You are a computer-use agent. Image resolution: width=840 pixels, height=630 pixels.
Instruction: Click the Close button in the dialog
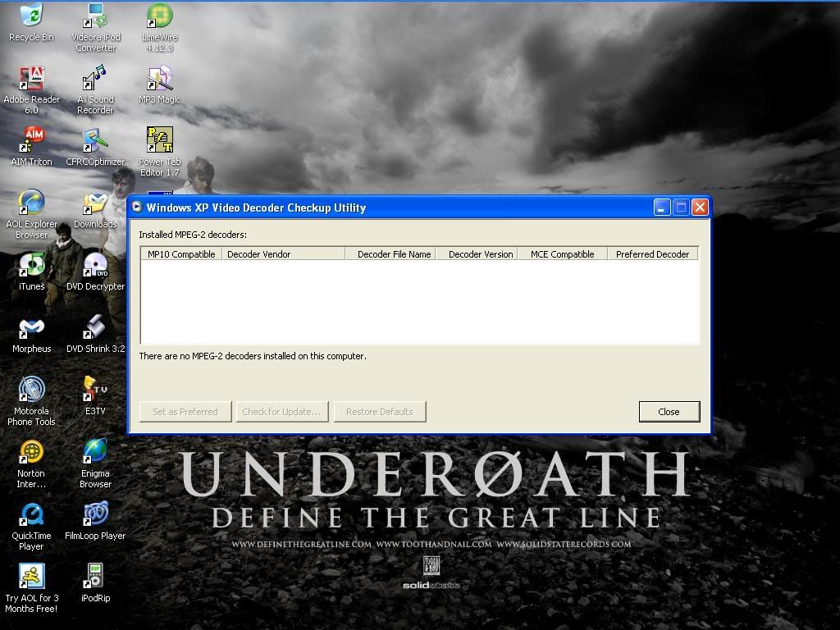coord(669,412)
